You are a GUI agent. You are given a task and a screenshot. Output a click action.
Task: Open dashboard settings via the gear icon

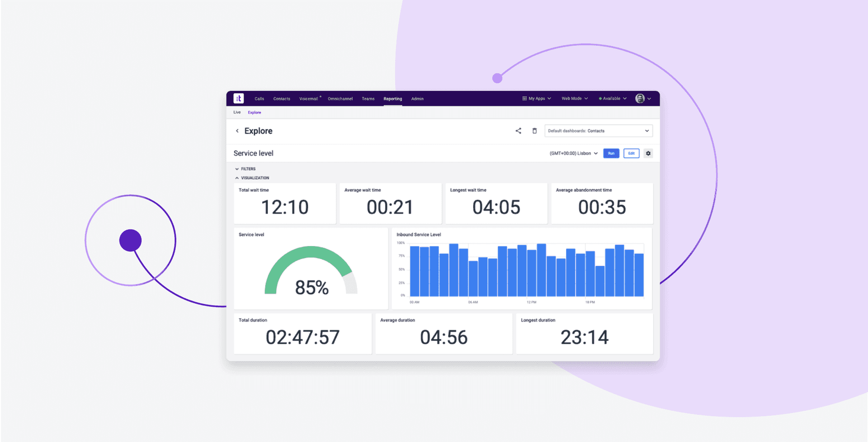coord(648,153)
